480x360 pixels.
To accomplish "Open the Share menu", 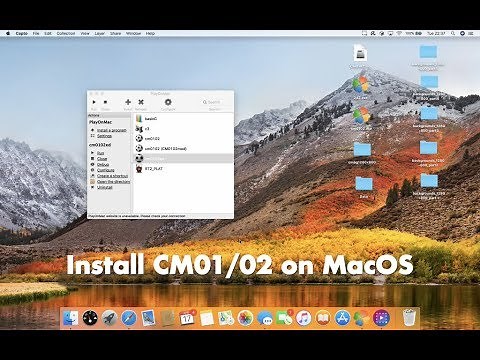I will (115, 33).
